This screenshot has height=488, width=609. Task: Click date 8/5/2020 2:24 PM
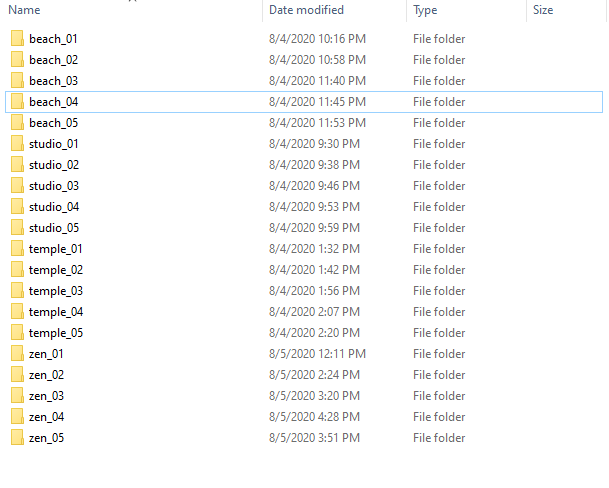pos(315,375)
